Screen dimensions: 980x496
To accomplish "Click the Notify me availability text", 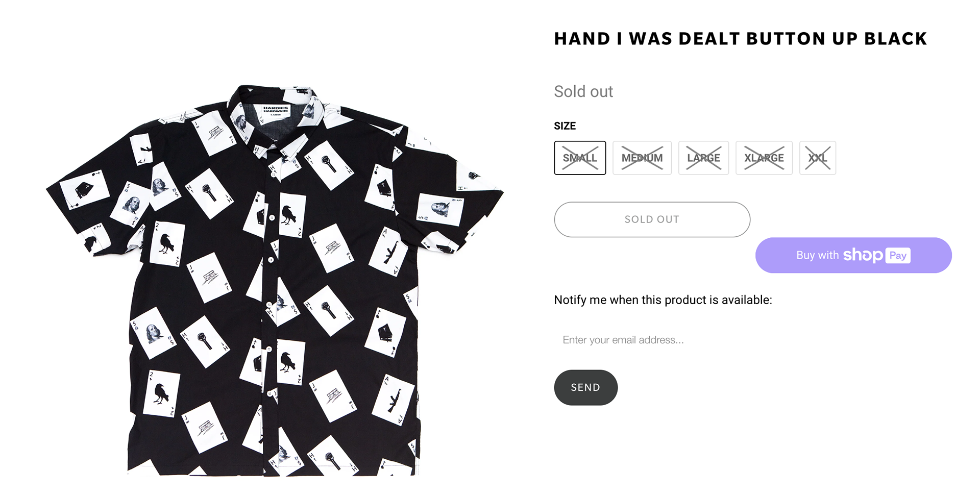I will (x=663, y=300).
